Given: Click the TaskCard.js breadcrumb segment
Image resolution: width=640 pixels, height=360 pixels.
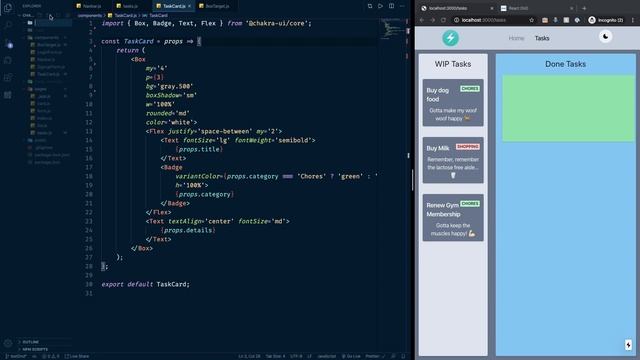Looking at the screenshot, I should (125, 16).
